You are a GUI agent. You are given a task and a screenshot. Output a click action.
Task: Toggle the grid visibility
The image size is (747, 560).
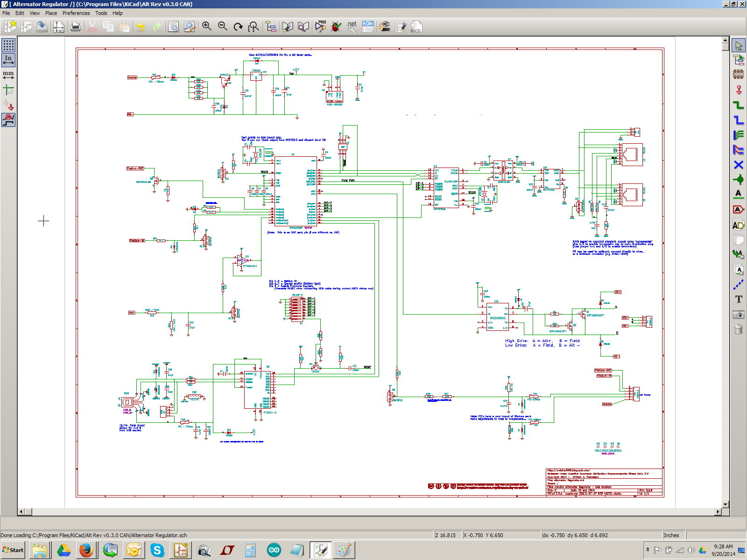point(8,45)
